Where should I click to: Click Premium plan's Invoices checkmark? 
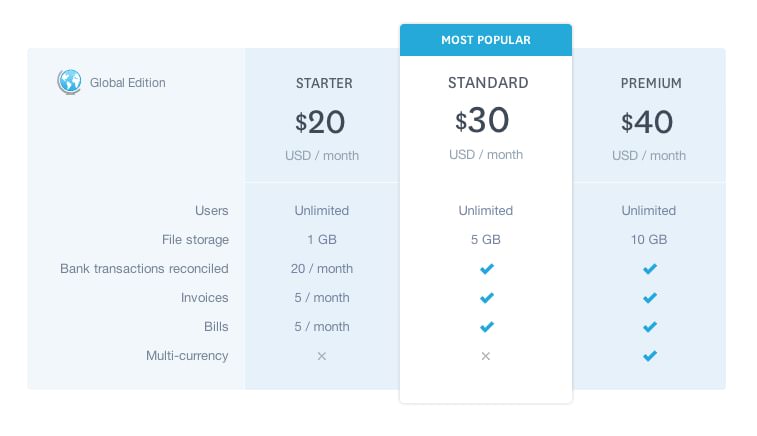(x=649, y=298)
